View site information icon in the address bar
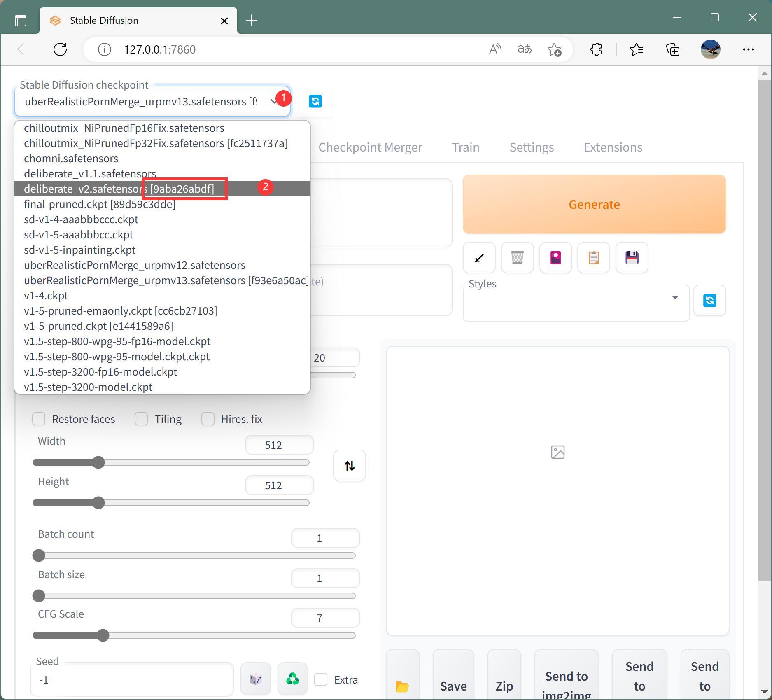The width and height of the screenshot is (772, 700). click(105, 49)
